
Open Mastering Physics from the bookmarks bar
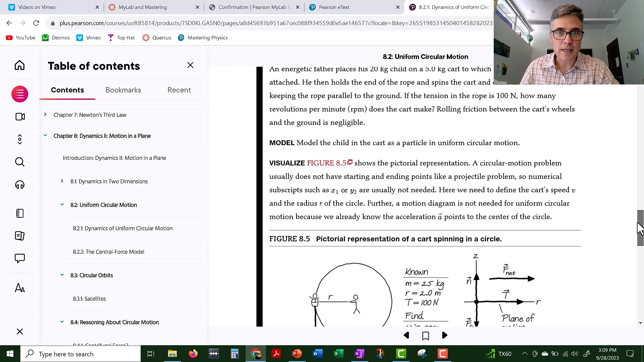203,38
